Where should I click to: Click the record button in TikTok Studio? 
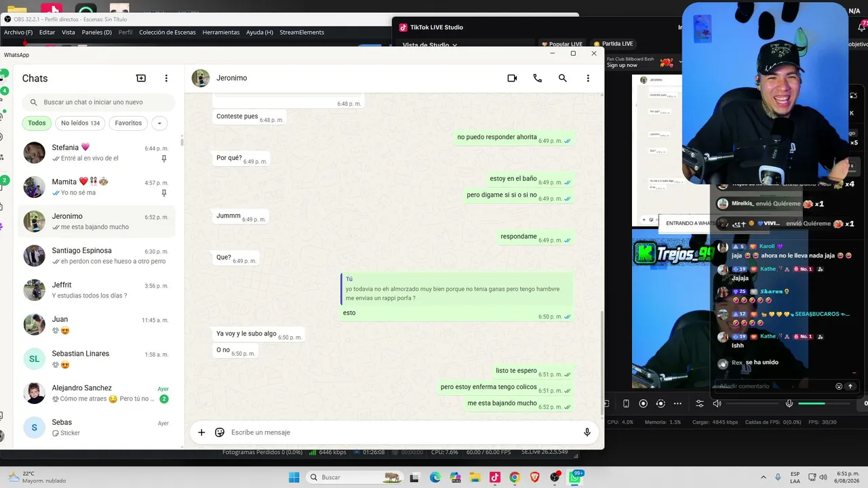tap(644, 404)
